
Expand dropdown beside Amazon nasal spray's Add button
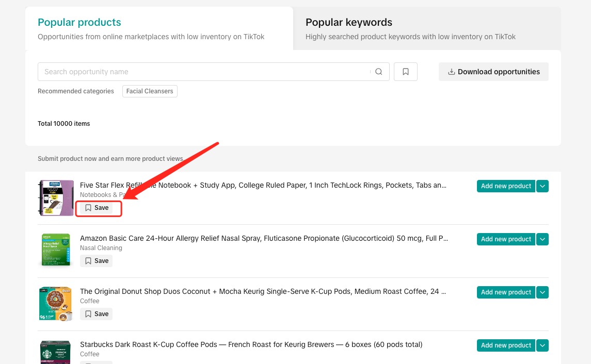click(542, 239)
